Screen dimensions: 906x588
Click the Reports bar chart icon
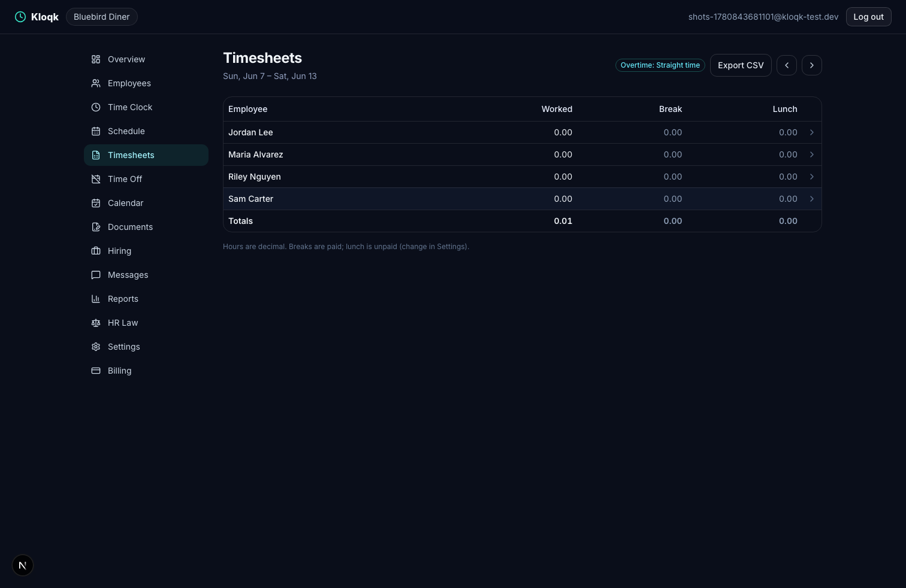[96, 299]
